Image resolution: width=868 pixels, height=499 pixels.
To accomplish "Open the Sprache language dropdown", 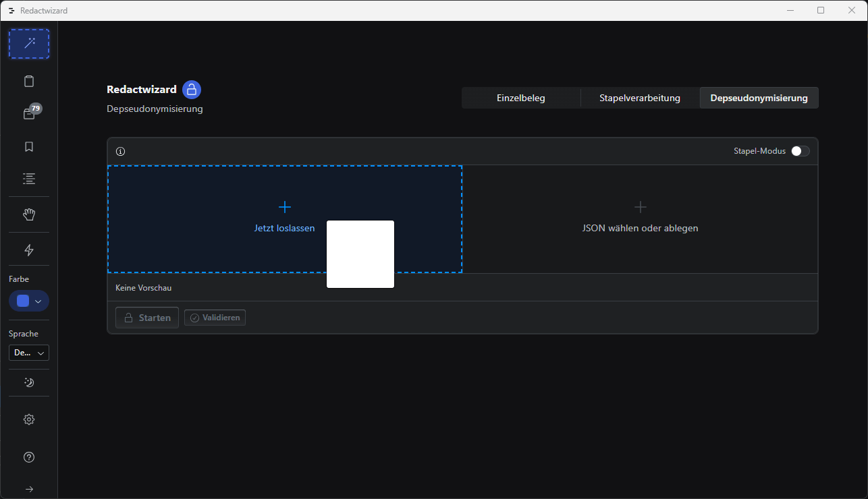I will pos(29,353).
